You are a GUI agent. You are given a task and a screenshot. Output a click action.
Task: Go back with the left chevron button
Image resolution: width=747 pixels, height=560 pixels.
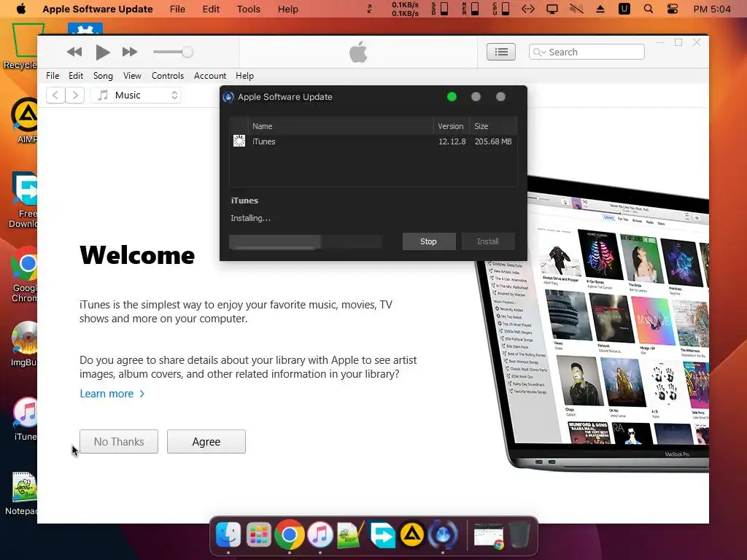point(55,96)
